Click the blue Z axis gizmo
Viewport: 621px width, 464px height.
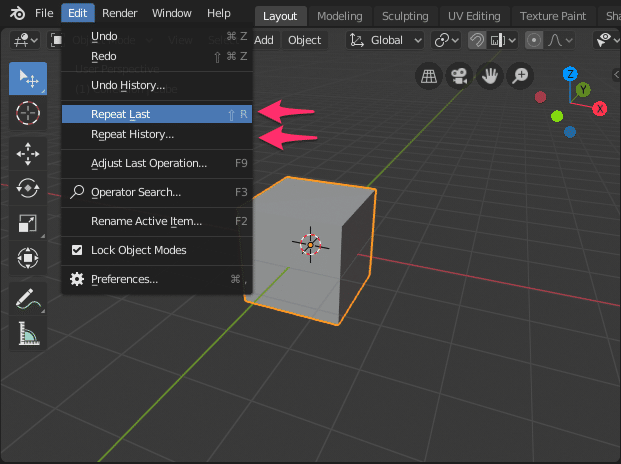click(570, 74)
